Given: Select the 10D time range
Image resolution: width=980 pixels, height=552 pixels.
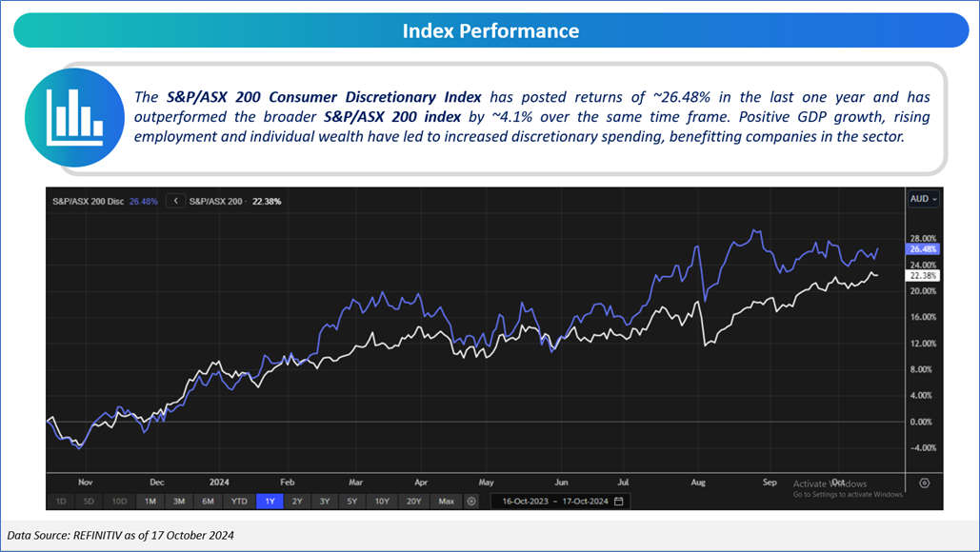Looking at the screenshot, I should point(119,502).
